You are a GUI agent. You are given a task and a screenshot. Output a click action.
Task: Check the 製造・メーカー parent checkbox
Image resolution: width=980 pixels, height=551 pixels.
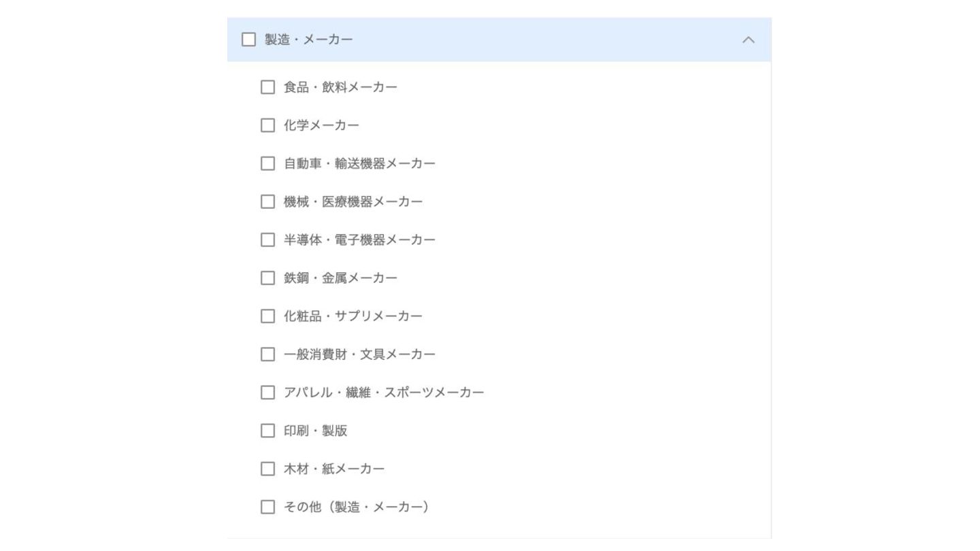tap(248, 39)
